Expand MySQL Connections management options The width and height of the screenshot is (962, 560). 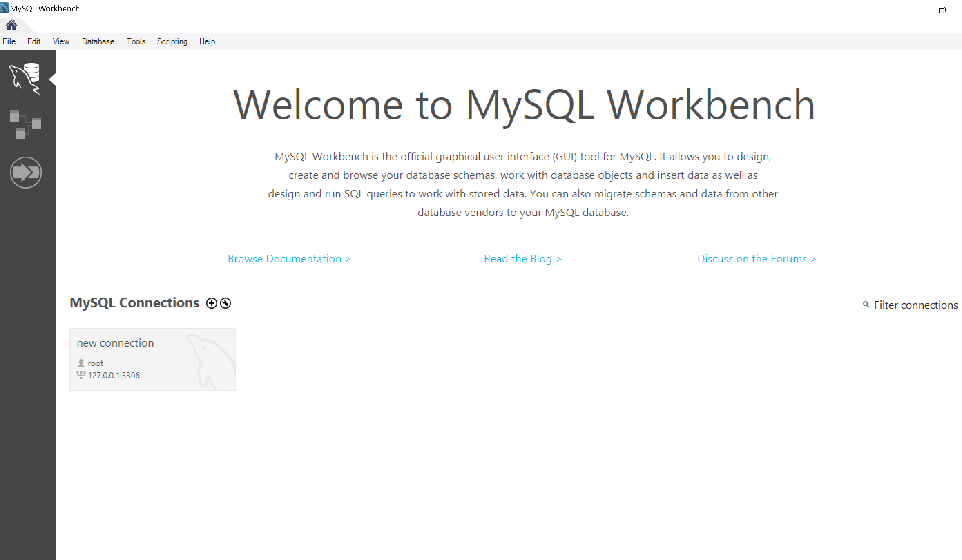(x=226, y=303)
